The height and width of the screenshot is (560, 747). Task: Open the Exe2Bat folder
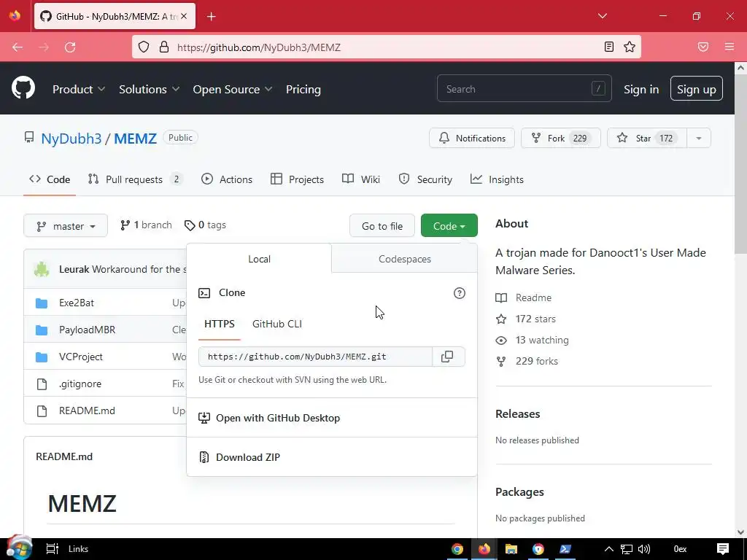coord(76,303)
